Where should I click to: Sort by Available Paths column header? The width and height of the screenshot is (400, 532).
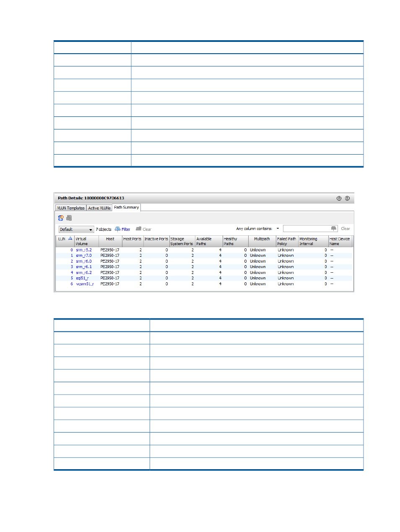click(209, 241)
